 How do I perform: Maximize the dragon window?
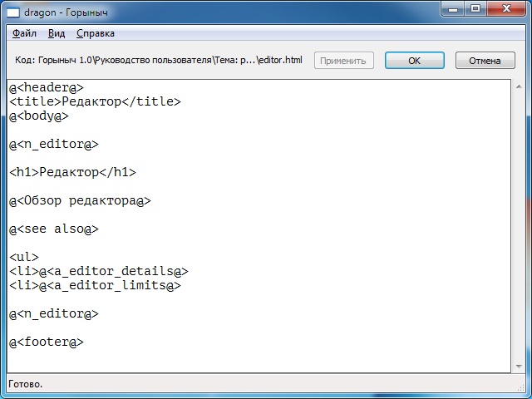tap(475, 9)
